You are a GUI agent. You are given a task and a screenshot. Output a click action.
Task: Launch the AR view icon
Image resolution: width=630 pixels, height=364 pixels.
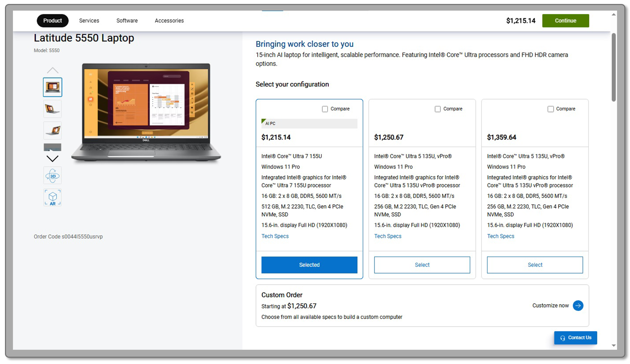click(x=52, y=198)
